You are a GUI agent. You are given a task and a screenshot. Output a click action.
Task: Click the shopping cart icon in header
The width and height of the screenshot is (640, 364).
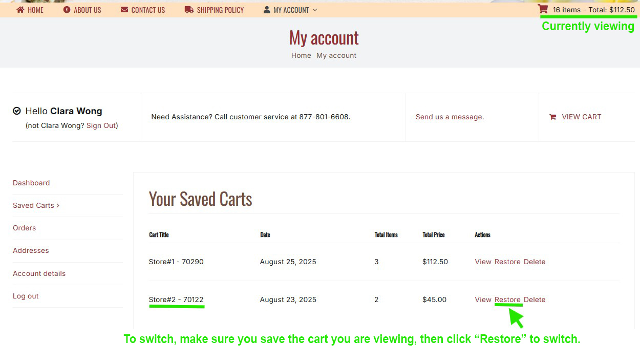[x=543, y=9]
